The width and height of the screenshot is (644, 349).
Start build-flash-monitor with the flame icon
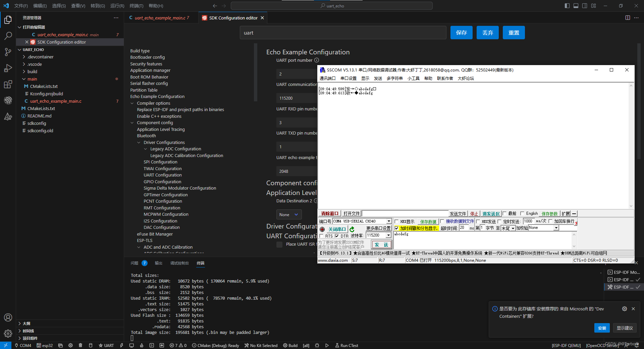tap(142, 345)
